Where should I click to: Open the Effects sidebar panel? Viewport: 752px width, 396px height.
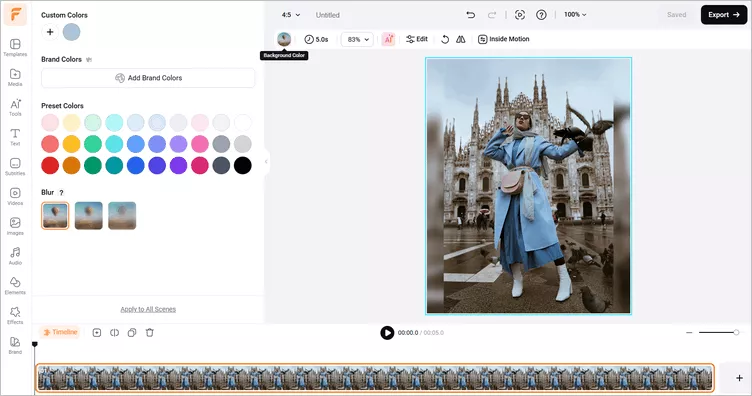coord(15,315)
